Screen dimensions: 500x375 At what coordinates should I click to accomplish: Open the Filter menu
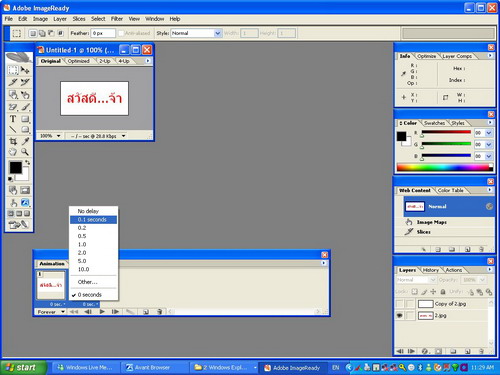point(117,19)
